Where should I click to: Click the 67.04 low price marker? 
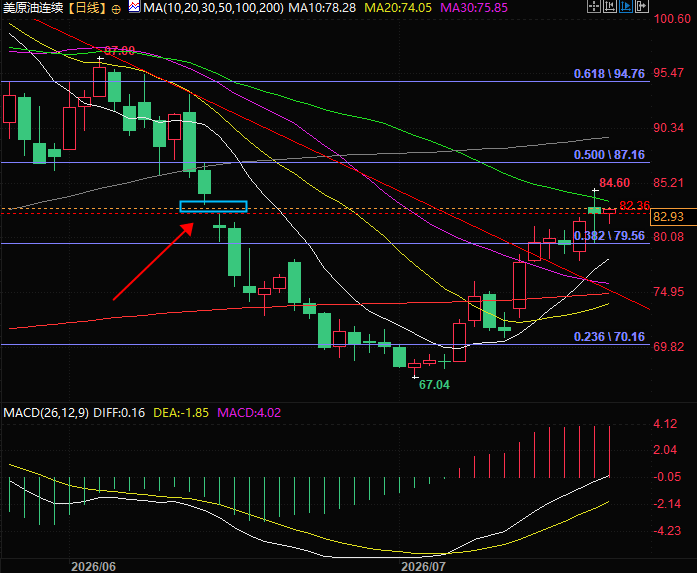coord(434,385)
